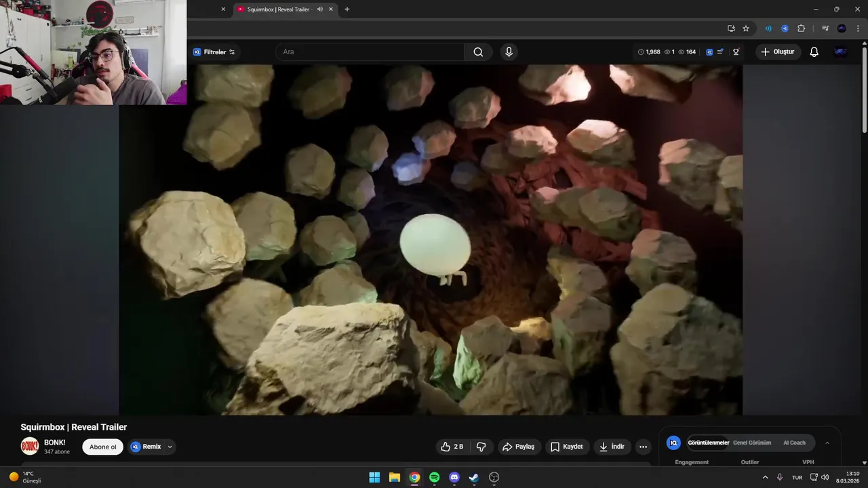Switch to Chrome on the taskbar
This screenshot has height=488, width=868.
pyautogui.click(x=414, y=477)
